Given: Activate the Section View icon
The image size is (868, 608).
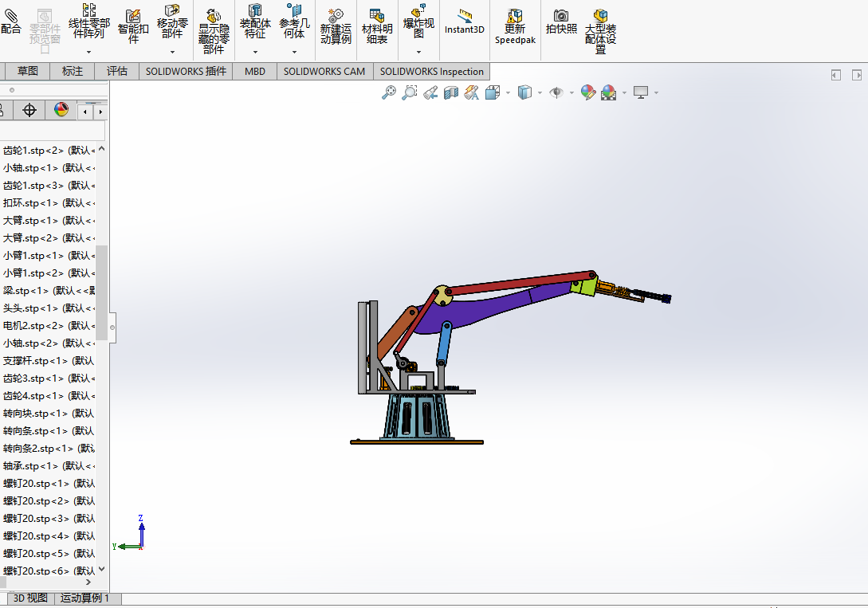Looking at the screenshot, I should pyautogui.click(x=450, y=92).
